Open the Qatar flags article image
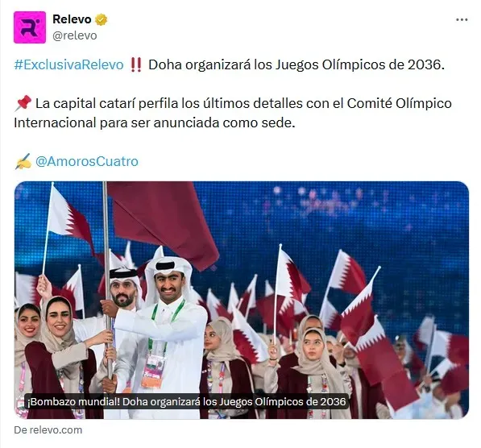This screenshot has width=481, height=448. tap(242, 300)
